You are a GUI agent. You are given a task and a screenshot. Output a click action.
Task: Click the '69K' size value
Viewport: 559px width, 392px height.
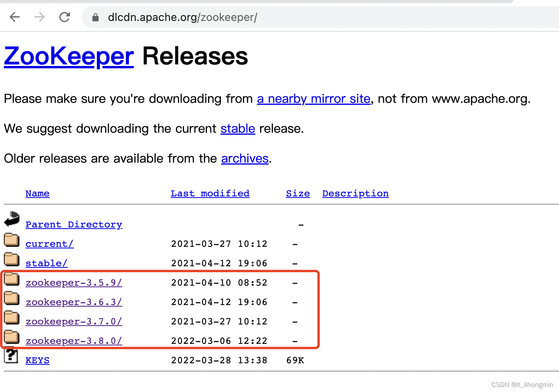pos(295,360)
